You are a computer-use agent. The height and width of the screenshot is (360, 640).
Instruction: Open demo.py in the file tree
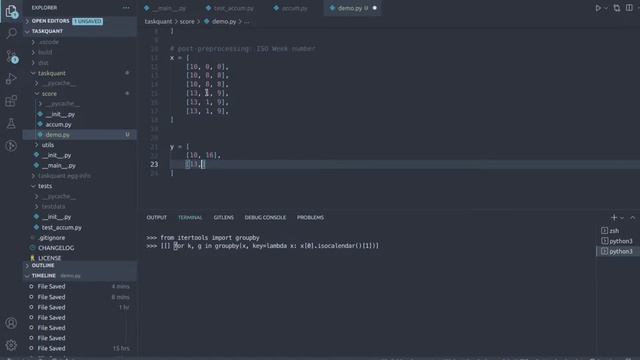(80, 135)
